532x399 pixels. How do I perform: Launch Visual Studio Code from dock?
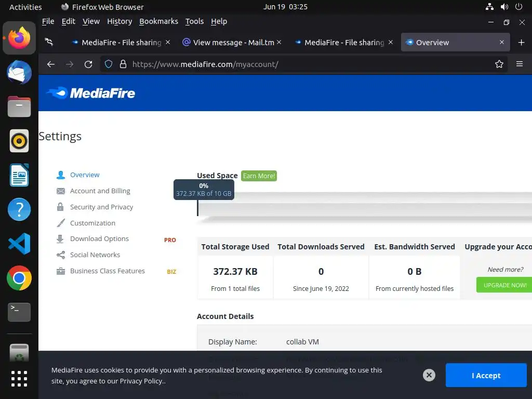pyautogui.click(x=19, y=244)
